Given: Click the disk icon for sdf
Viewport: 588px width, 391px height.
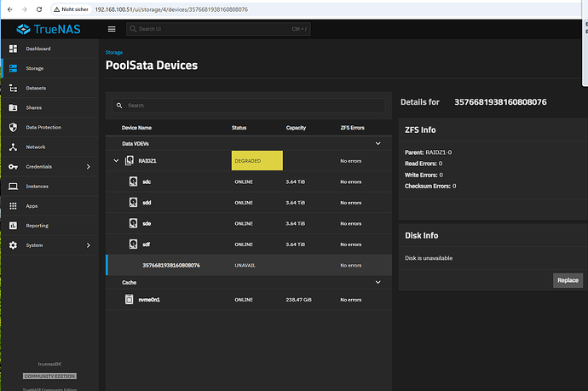Looking at the screenshot, I should click(133, 244).
